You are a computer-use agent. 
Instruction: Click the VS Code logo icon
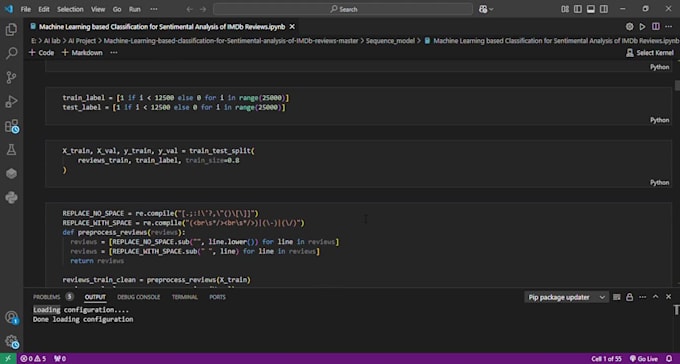pos(8,9)
